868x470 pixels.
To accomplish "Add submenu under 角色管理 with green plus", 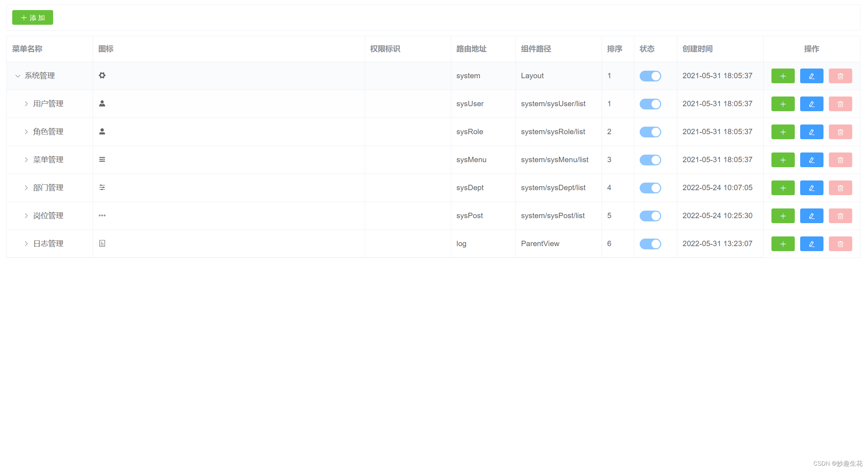I will (x=783, y=132).
